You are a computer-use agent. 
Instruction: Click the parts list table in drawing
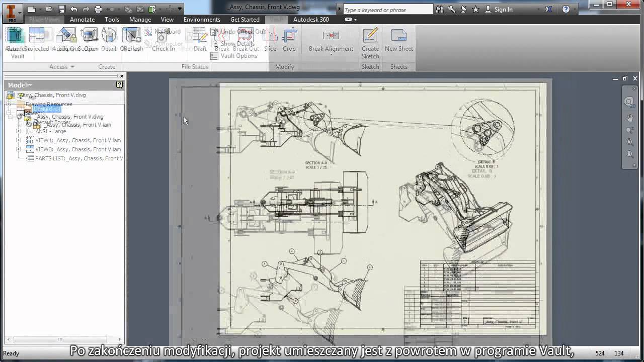click(477, 276)
